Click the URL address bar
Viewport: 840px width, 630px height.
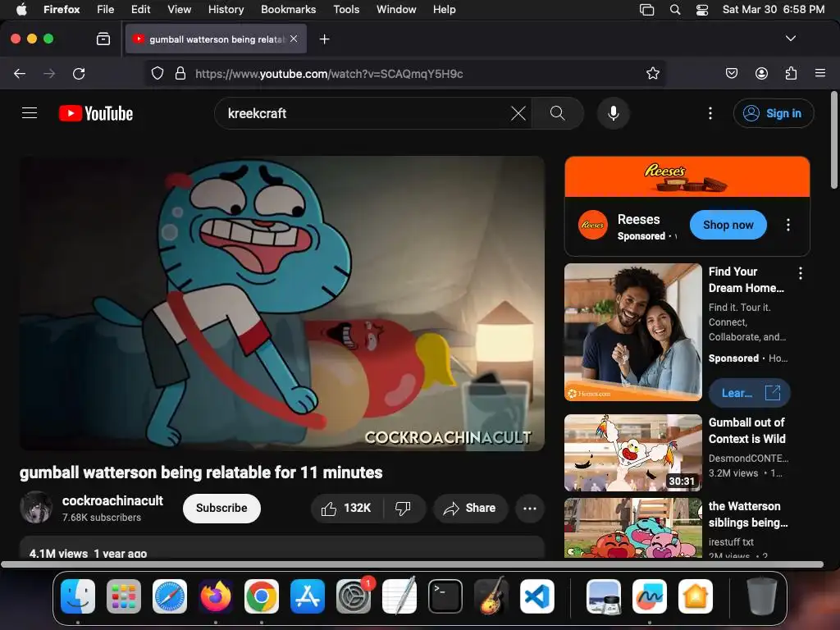405,73
